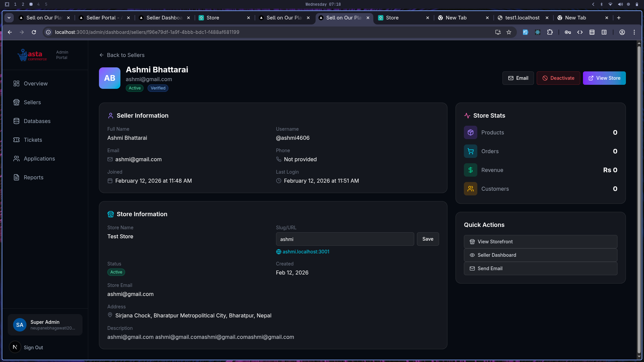
Task: Click the View Store button
Action: (604, 78)
